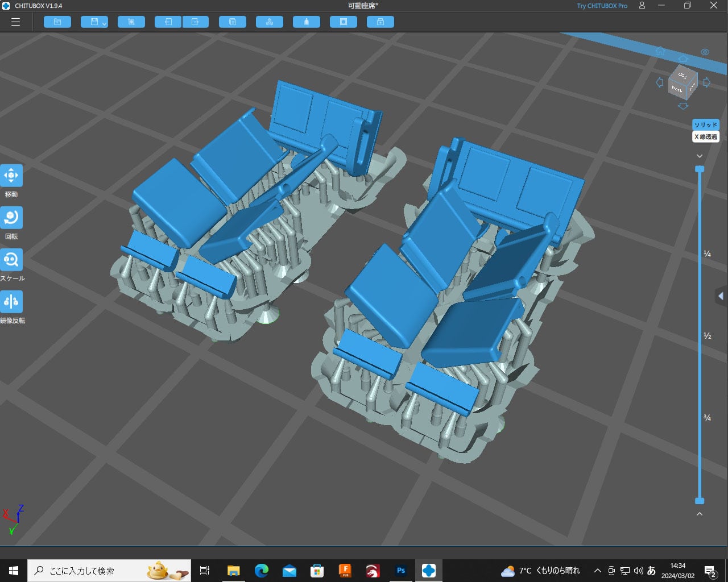Toggle the eye visibility icon
Screen dimensions: 728x582
705,52
